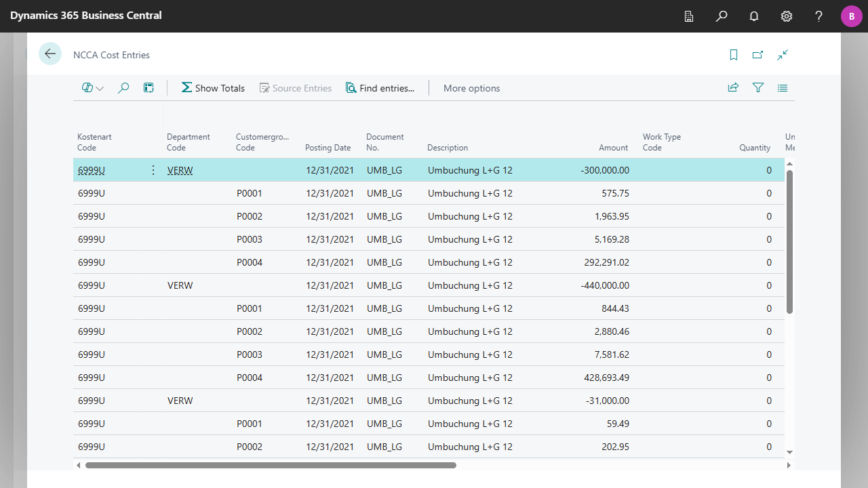Click the search magnifier in list toolbar
This screenshot has width=868, height=488.
123,88
